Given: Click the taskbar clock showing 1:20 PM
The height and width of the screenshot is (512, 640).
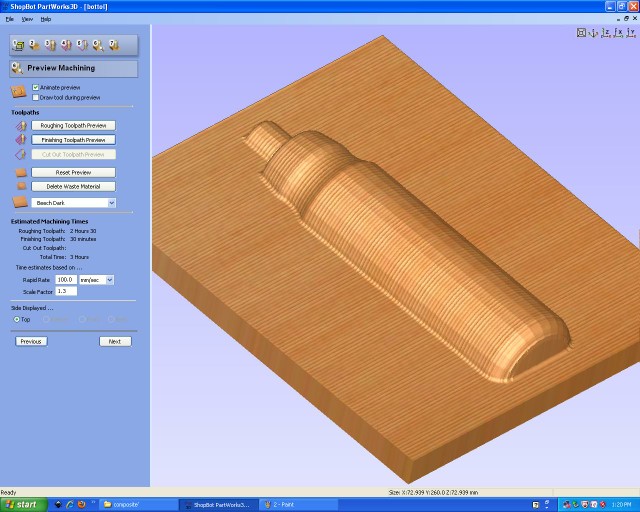Looking at the screenshot, I should coord(621,505).
